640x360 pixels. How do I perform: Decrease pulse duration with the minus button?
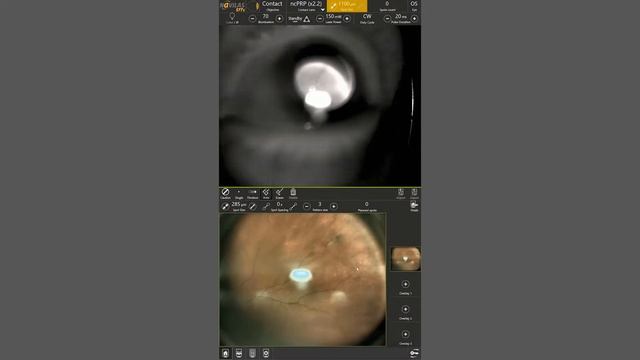point(387,18)
